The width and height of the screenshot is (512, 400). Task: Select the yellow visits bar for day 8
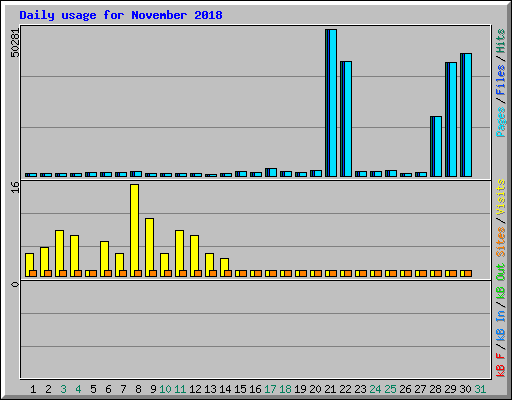pos(135,230)
